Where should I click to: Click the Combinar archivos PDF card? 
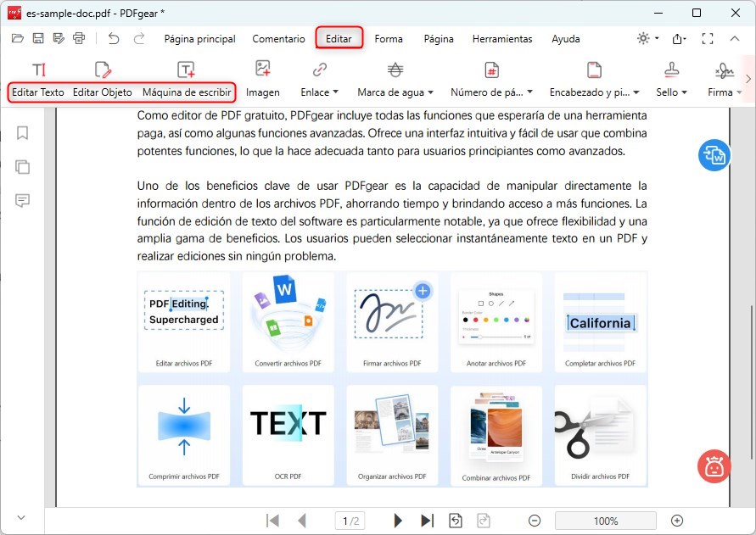(496, 435)
